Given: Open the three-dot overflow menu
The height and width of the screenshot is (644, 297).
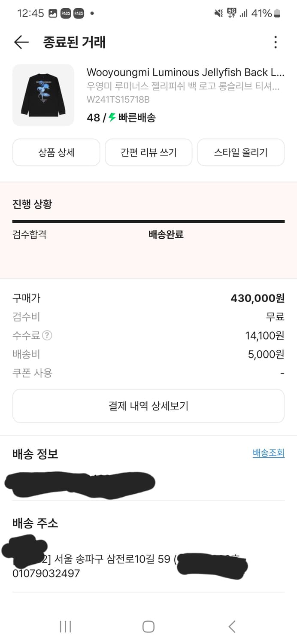Looking at the screenshot, I should click(x=275, y=42).
